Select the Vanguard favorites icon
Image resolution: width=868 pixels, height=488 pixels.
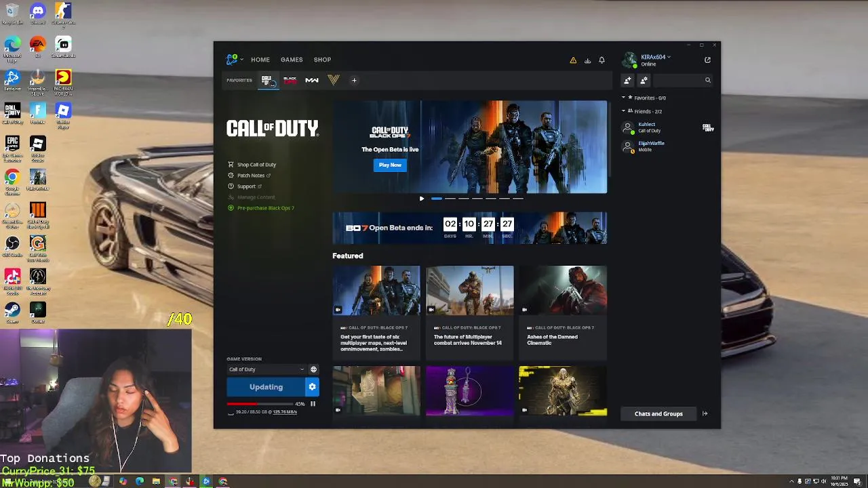pyautogui.click(x=333, y=80)
